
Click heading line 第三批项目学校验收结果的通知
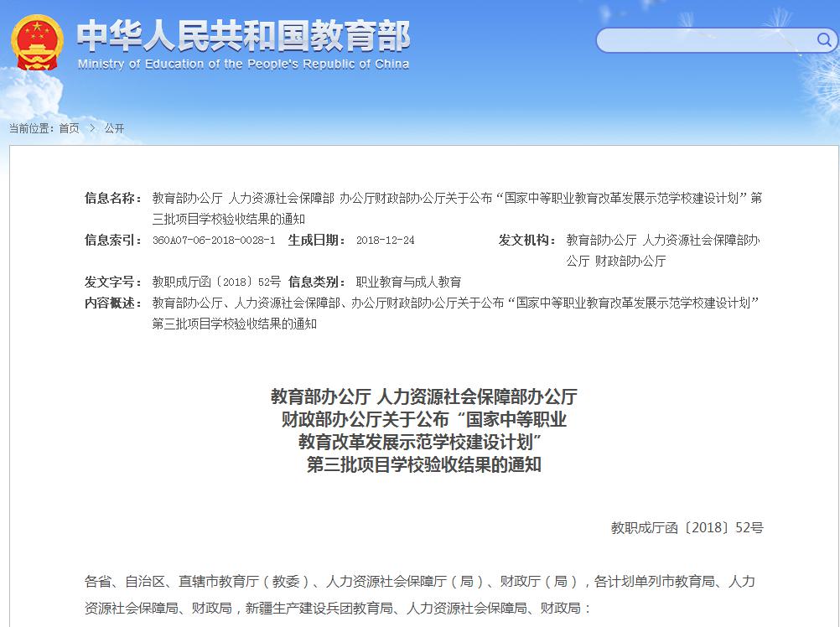[x=423, y=464]
